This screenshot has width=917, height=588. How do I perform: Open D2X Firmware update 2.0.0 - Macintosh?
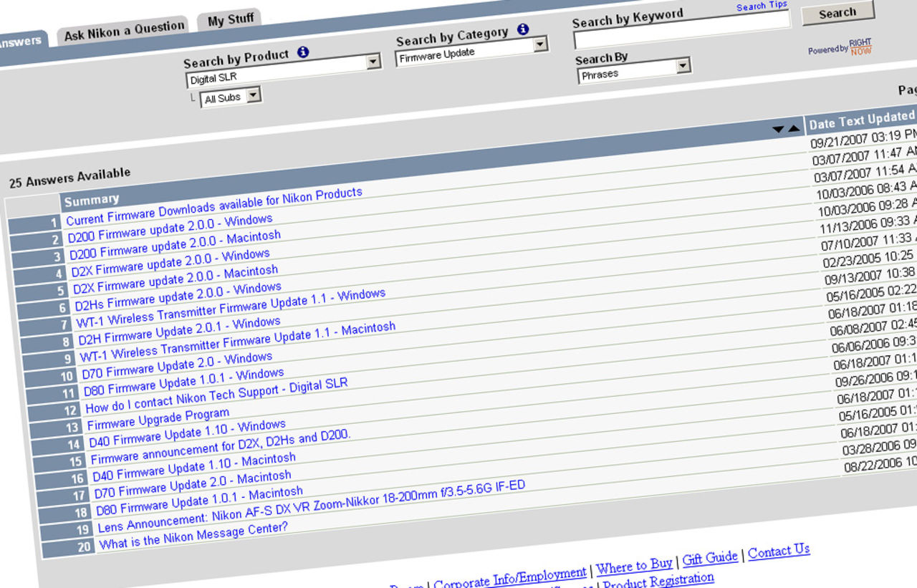[x=176, y=280]
